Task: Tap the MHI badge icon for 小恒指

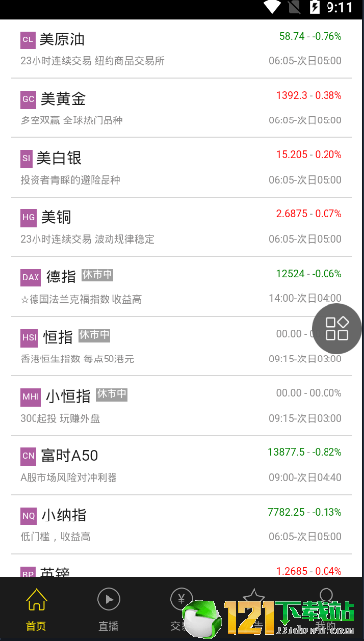Action: pos(31,397)
